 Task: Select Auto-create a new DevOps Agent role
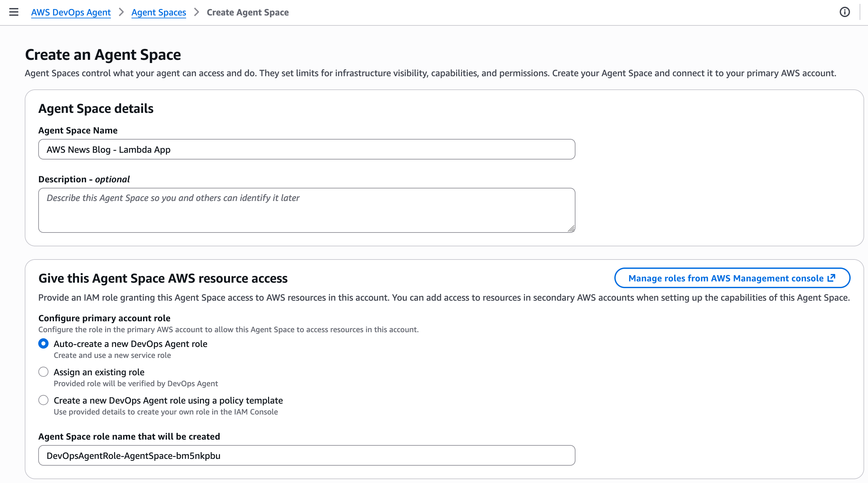click(43, 343)
